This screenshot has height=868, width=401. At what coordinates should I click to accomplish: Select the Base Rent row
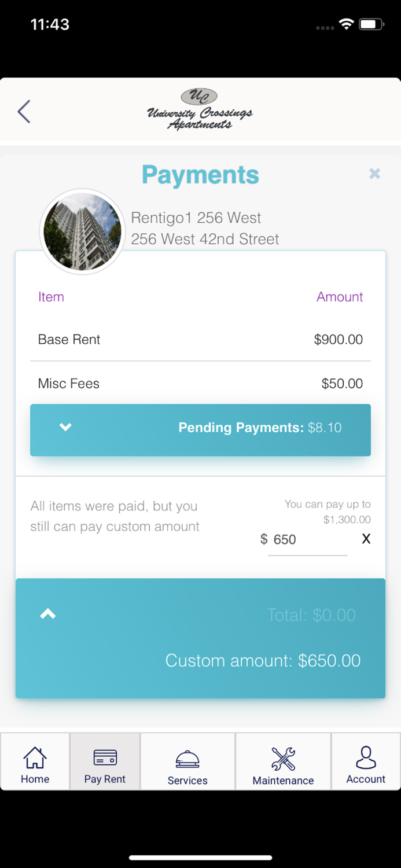(x=200, y=340)
